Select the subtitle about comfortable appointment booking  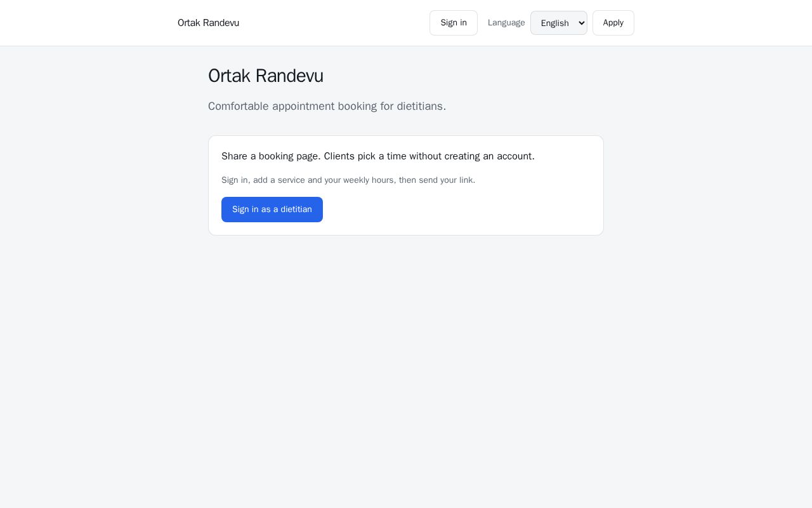327,106
